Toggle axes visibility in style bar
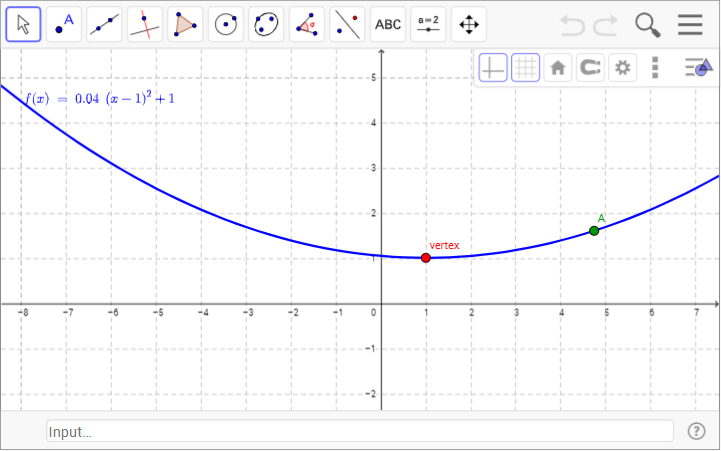The width and height of the screenshot is (721, 451). click(x=493, y=68)
